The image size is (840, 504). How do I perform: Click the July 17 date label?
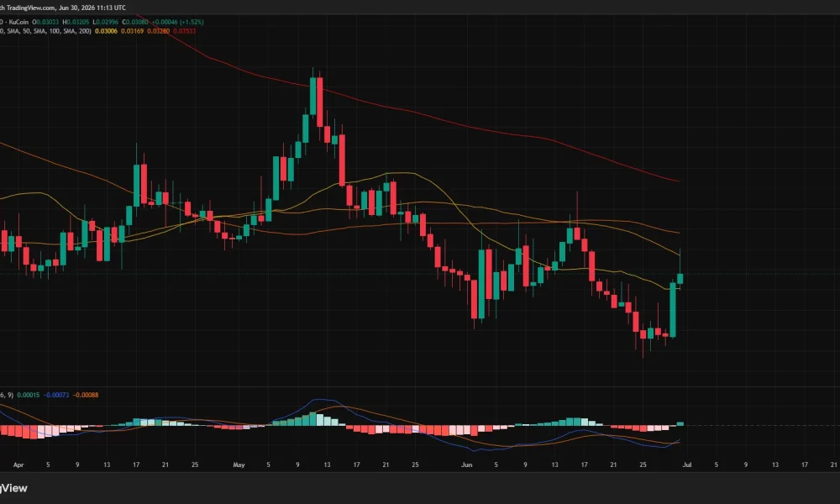point(804,465)
